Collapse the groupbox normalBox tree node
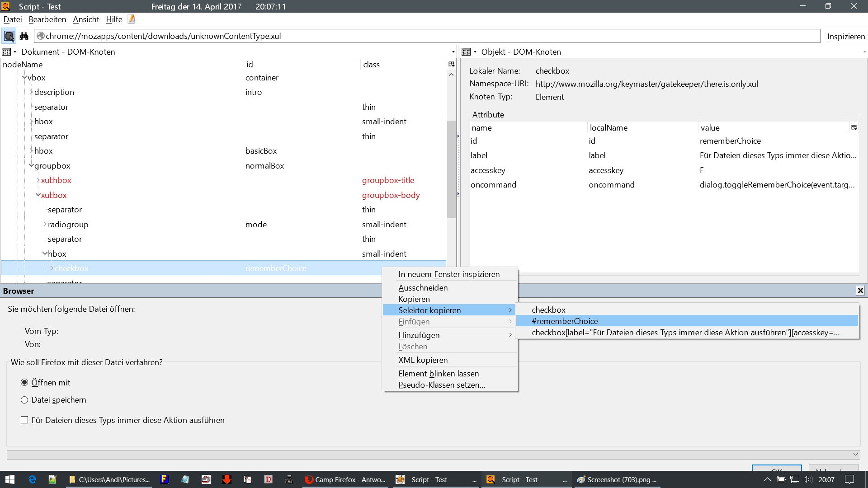This screenshot has height=488, width=868. [x=31, y=166]
